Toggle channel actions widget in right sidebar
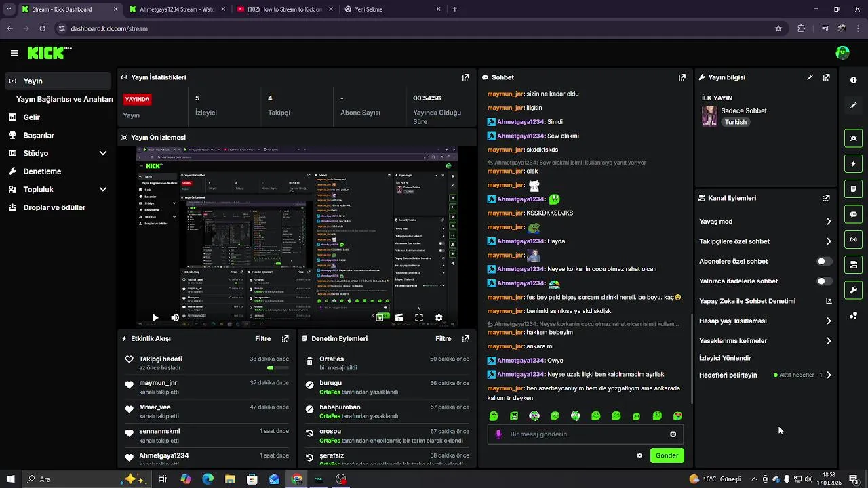The height and width of the screenshot is (488, 868). tap(853, 264)
